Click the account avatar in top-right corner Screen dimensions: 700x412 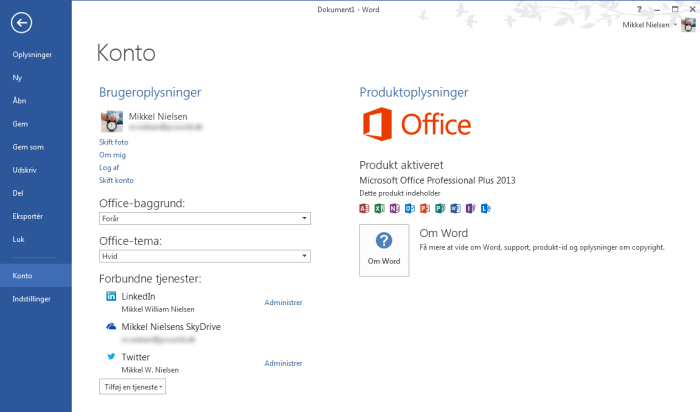[688, 25]
